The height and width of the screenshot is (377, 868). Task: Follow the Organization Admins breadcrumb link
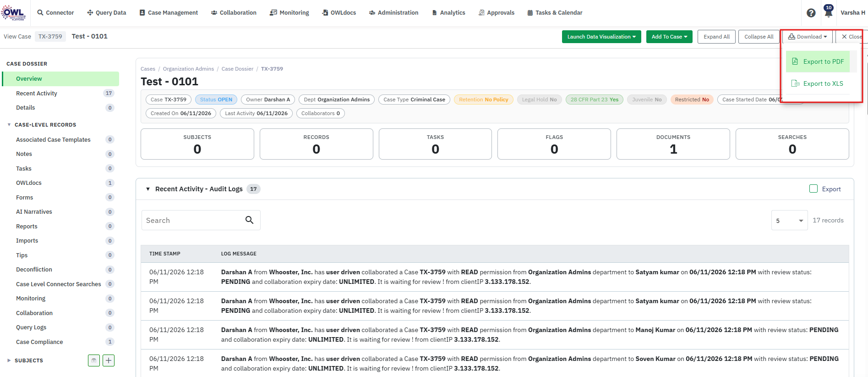tap(188, 69)
